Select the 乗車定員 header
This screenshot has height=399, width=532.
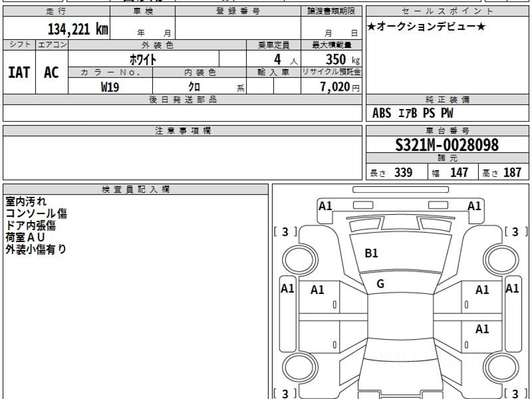pos(274,45)
